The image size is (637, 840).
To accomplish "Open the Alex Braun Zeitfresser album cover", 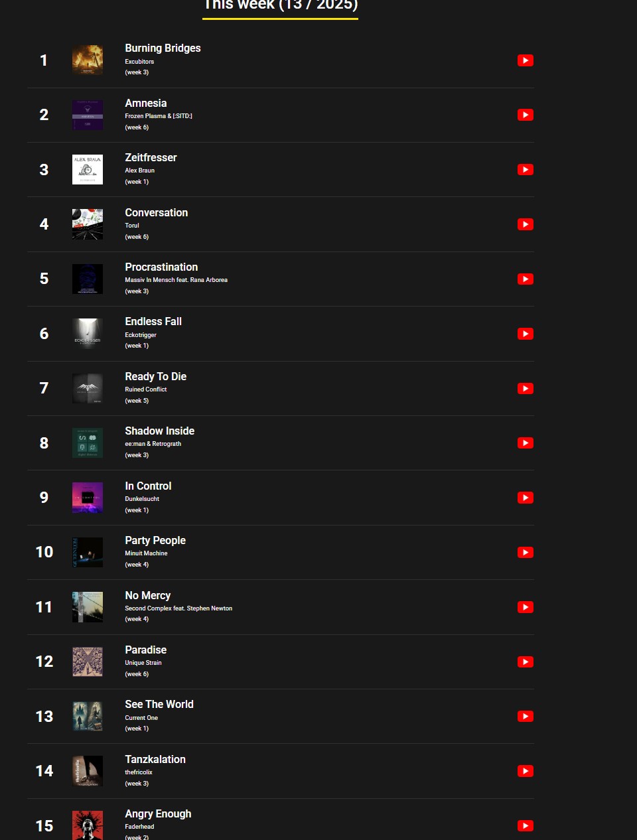I will pos(88,170).
